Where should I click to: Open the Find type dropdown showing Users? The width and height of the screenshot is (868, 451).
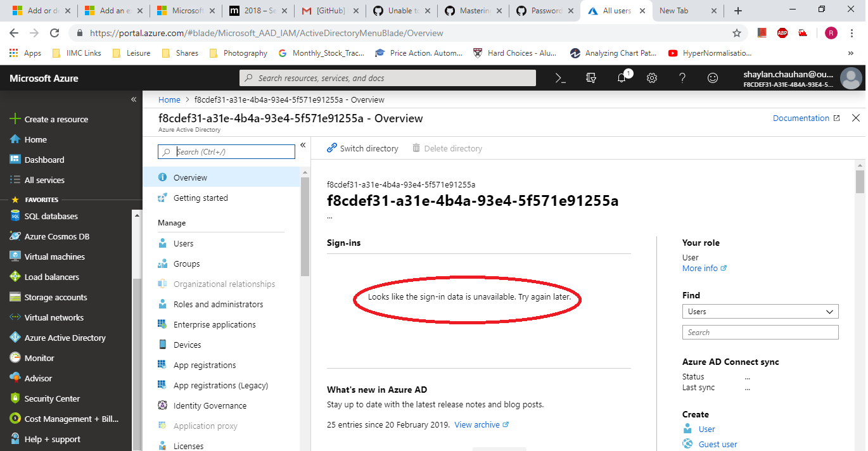coord(760,312)
